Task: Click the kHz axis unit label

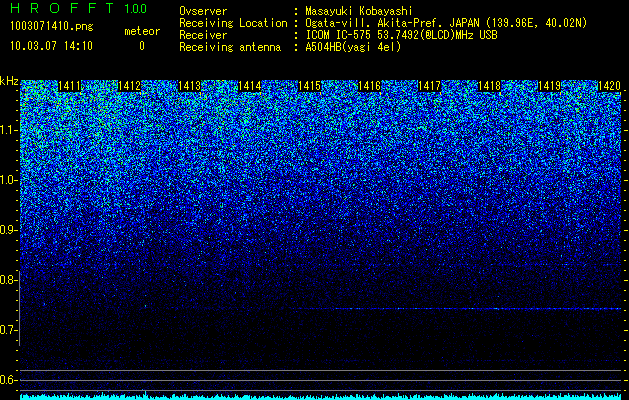Action: coord(9,81)
